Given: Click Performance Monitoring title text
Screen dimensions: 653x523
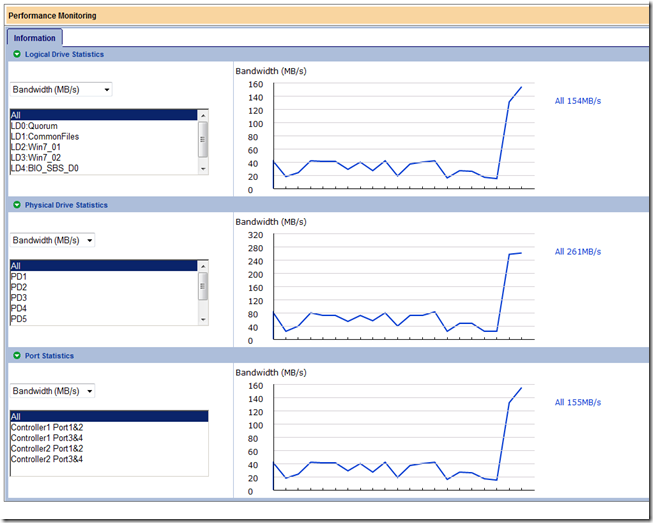Looking at the screenshot, I should point(52,16).
